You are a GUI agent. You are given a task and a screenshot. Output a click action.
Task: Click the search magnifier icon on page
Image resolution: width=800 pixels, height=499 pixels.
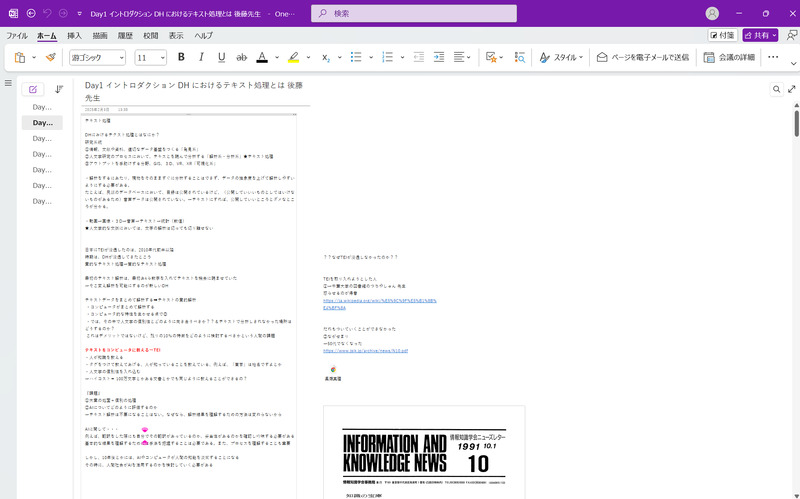(776, 89)
